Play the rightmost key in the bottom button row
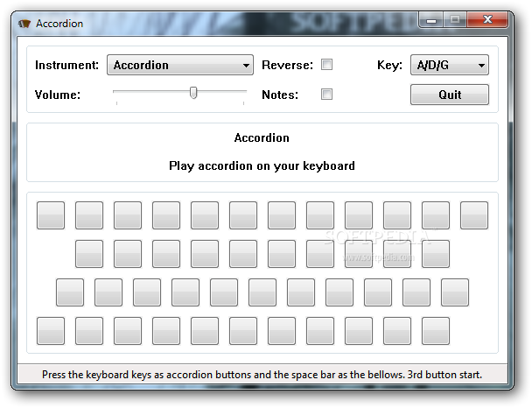The width and height of the screenshot is (532, 408). click(x=436, y=331)
